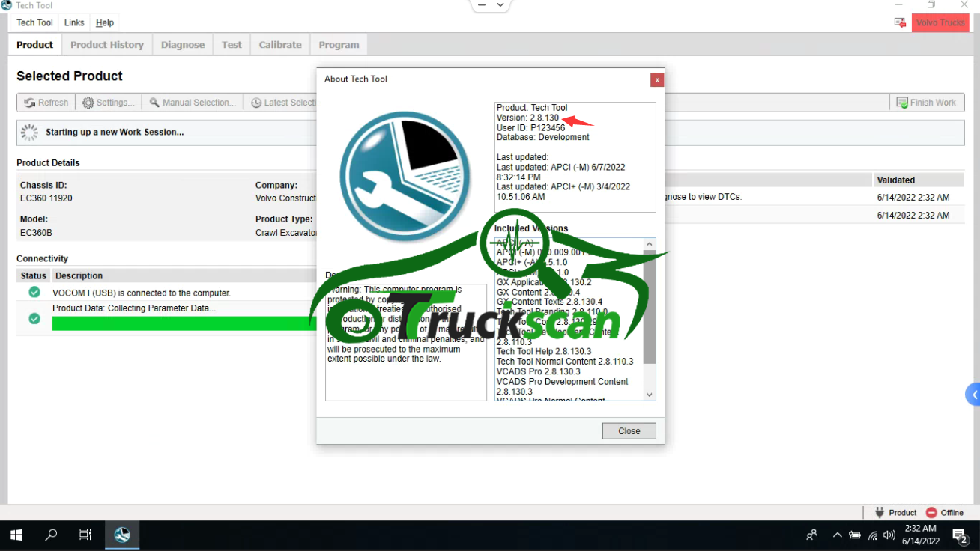Click the Refresh toolbar button
Screen dimensions: 980x551
pyautogui.click(x=46, y=103)
